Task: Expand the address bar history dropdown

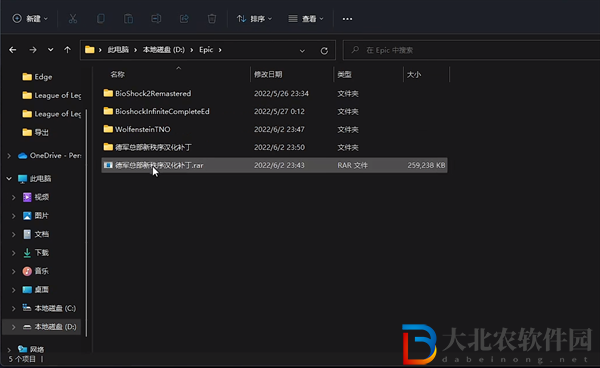Action: click(x=302, y=50)
